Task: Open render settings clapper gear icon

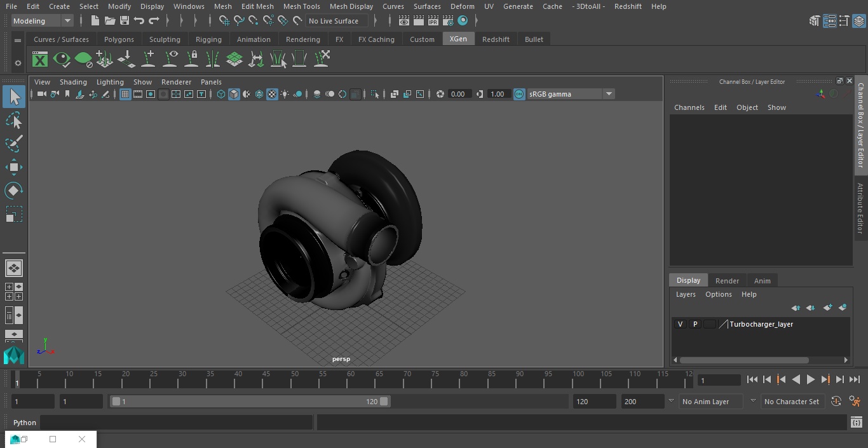Action: click(448, 21)
